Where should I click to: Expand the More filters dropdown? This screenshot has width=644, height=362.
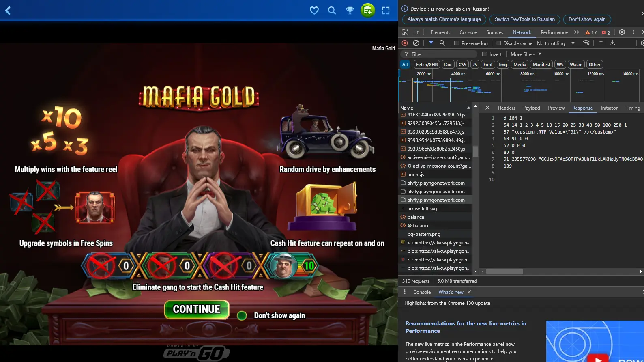[x=526, y=54]
